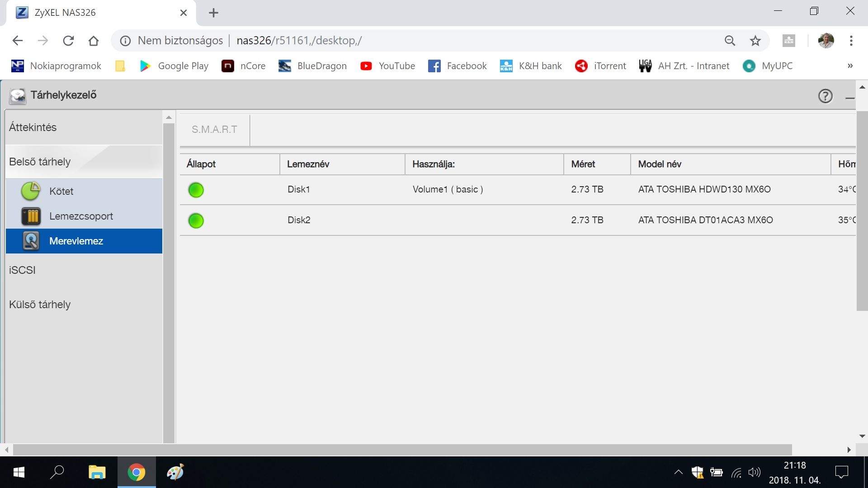Open File Explorer from taskbar

[97, 472]
